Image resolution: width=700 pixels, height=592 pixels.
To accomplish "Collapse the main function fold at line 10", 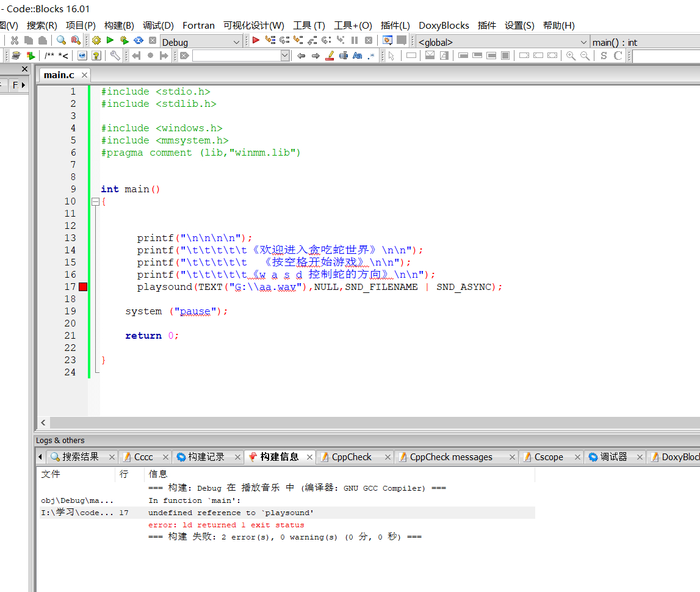I will pos(95,201).
